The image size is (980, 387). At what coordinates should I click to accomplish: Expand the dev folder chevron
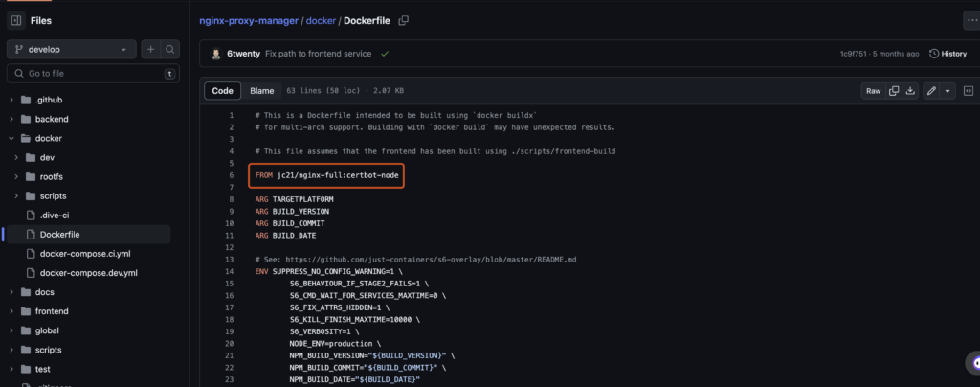point(17,157)
